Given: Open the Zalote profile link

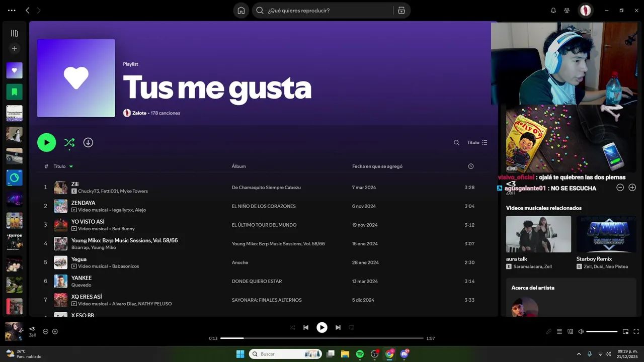Looking at the screenshot, I should [x=139, y=113].
